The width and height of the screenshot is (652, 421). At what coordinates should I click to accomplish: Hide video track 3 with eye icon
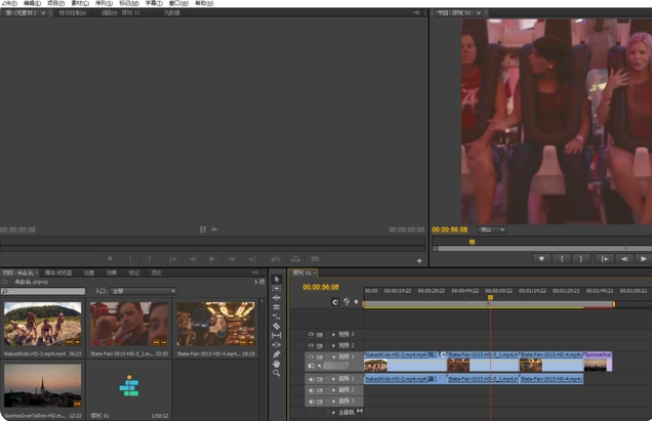pos(310,334)
